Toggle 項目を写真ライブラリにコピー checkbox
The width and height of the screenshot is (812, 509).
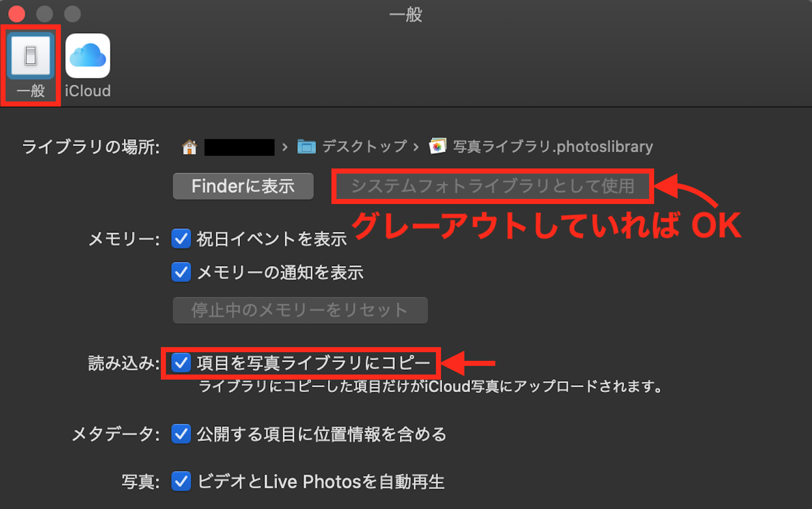[181, 363]
